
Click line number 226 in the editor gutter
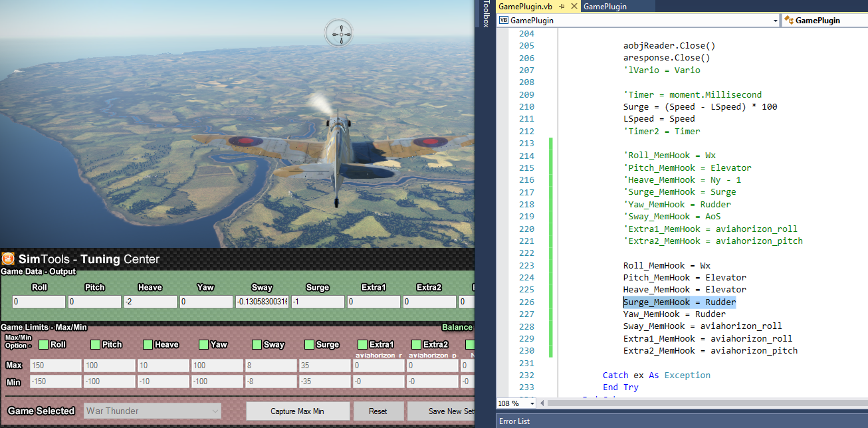pyautogui.click(x=526, y=302)
